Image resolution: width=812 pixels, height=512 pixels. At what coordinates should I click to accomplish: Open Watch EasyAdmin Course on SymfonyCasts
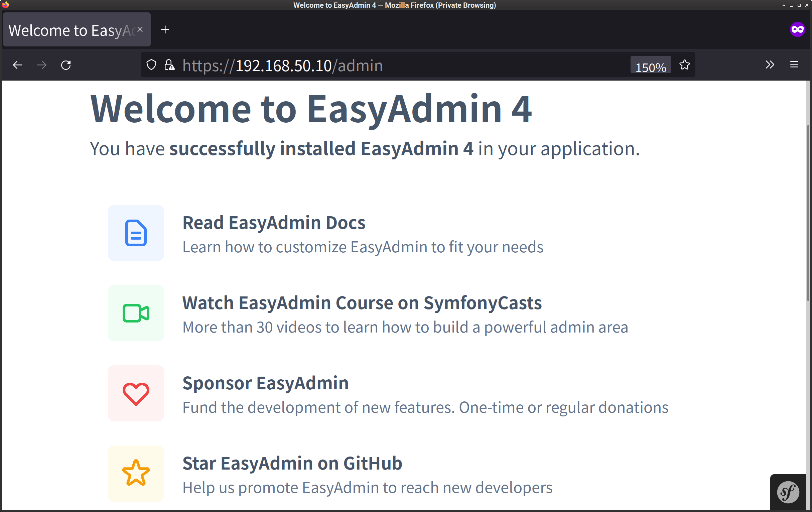(x=362, y=303)
